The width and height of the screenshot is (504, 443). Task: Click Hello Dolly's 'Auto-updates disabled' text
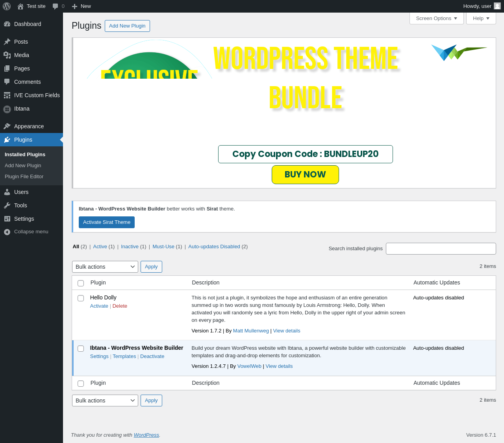[x=439, y=298]
